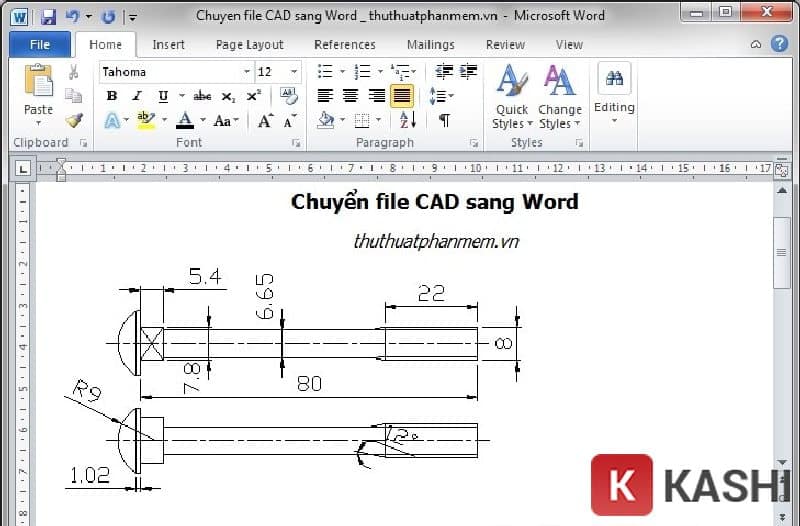Open line and paragraph spacing menu
This screenshot has width=800, height=526.
point(441,96)
